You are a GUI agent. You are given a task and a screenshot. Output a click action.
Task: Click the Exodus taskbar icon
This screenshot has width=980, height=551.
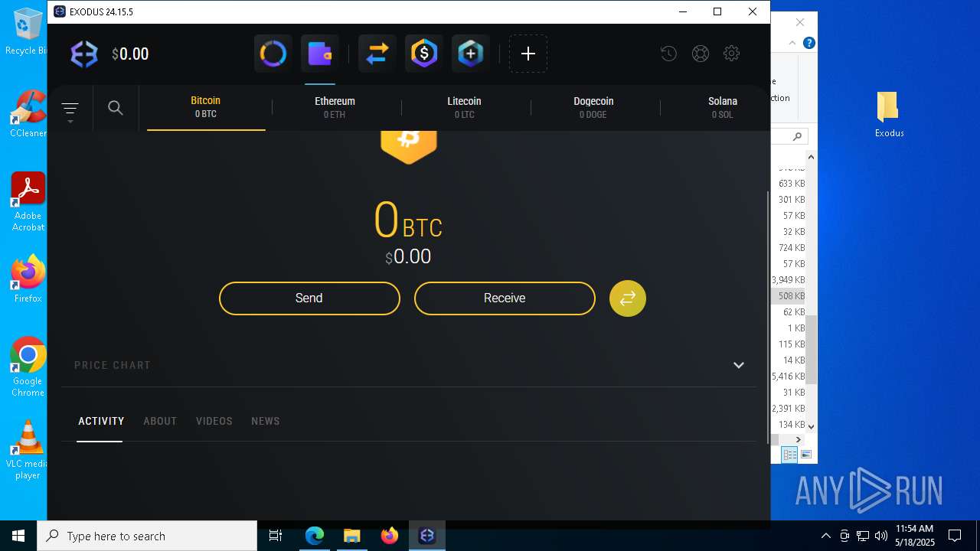pos(427,536)
